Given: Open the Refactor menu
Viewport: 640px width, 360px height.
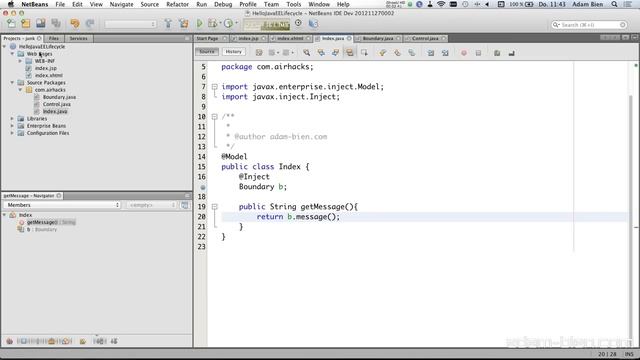Looking at the screenshot, I should (x=178, y=4).
